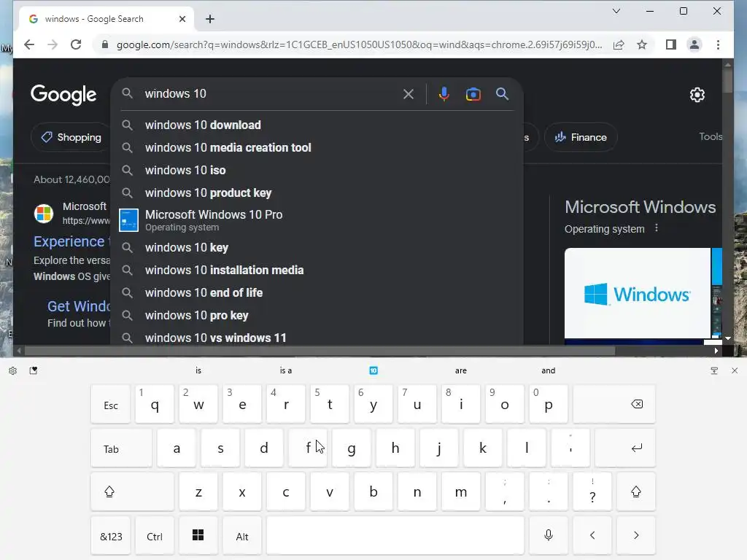
Task: Tap the Tab key
Action: (x=122, y=448)
